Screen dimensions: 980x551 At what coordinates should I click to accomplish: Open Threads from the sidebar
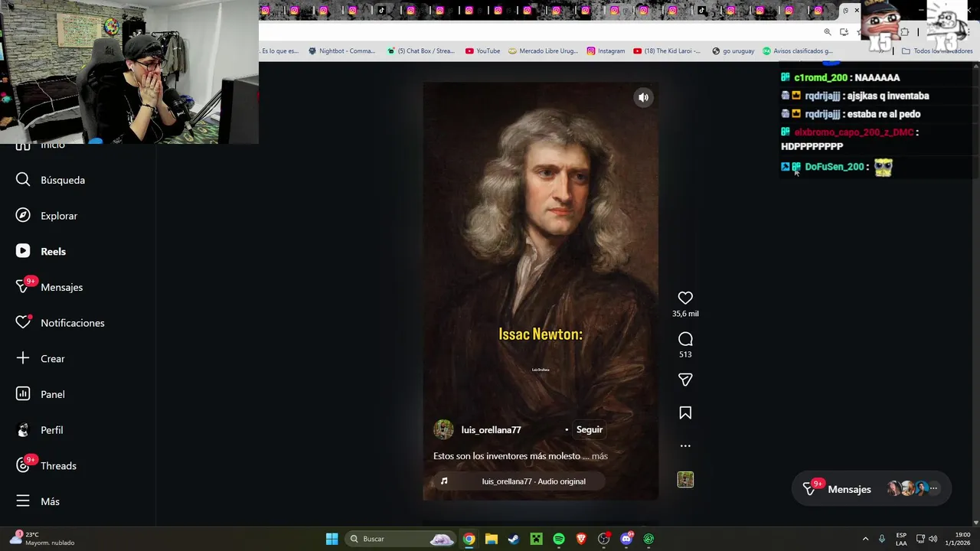click(46, 465)
